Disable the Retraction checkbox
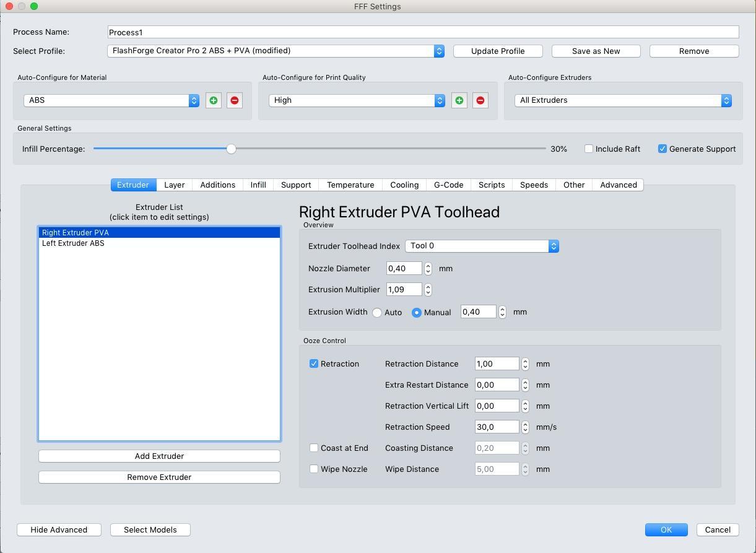Image resolution: width=756 pixels, height=553 pixels. click(314, 364)
